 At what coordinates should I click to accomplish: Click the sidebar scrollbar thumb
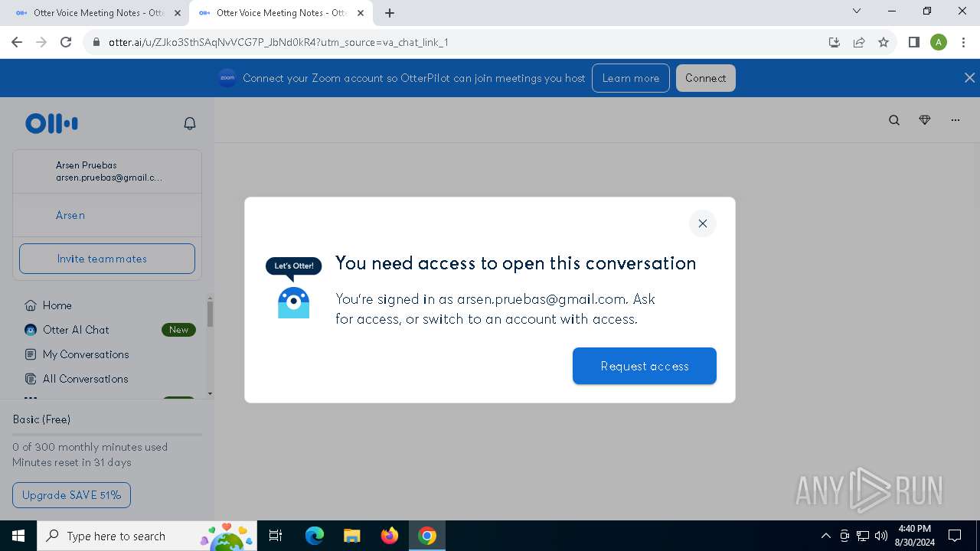210,314
